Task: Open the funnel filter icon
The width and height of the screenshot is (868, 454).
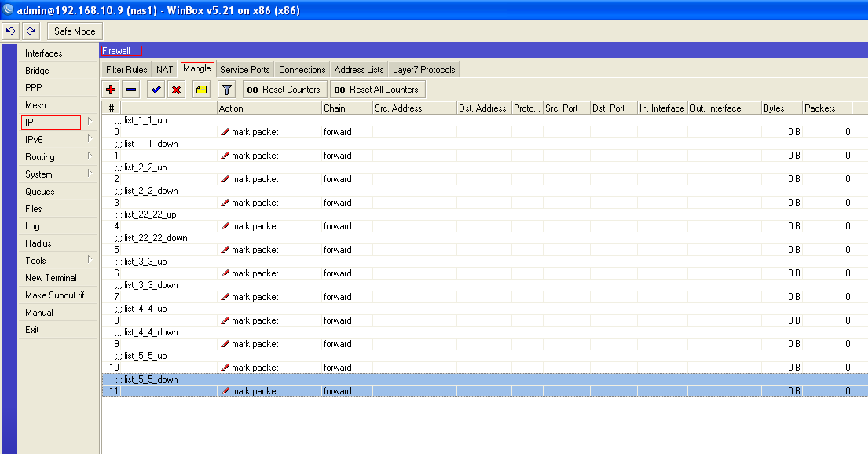Action: click(226, 90)
